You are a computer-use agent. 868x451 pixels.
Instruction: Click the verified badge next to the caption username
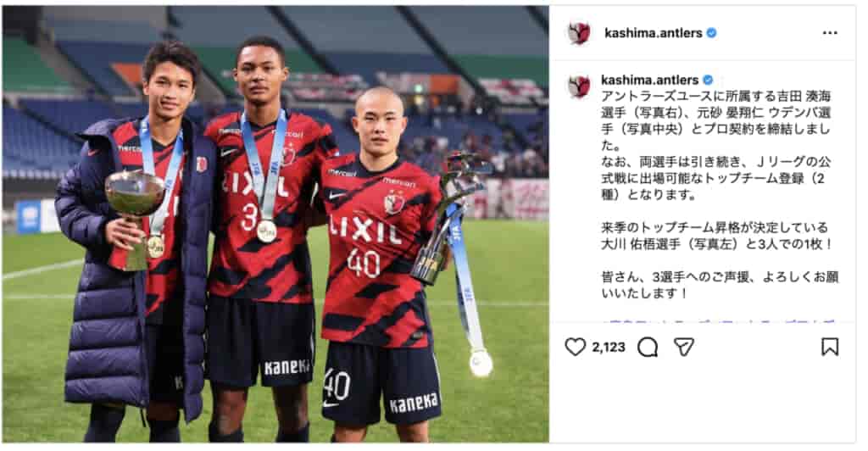point(708,81)
